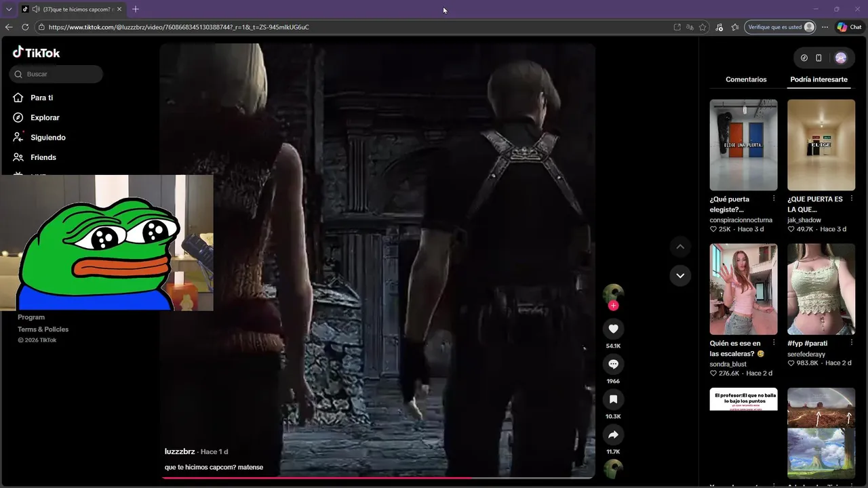Click the browser back arrow
Image resolution: width=868 pixels, height=488 pixels.
(9, 27)
